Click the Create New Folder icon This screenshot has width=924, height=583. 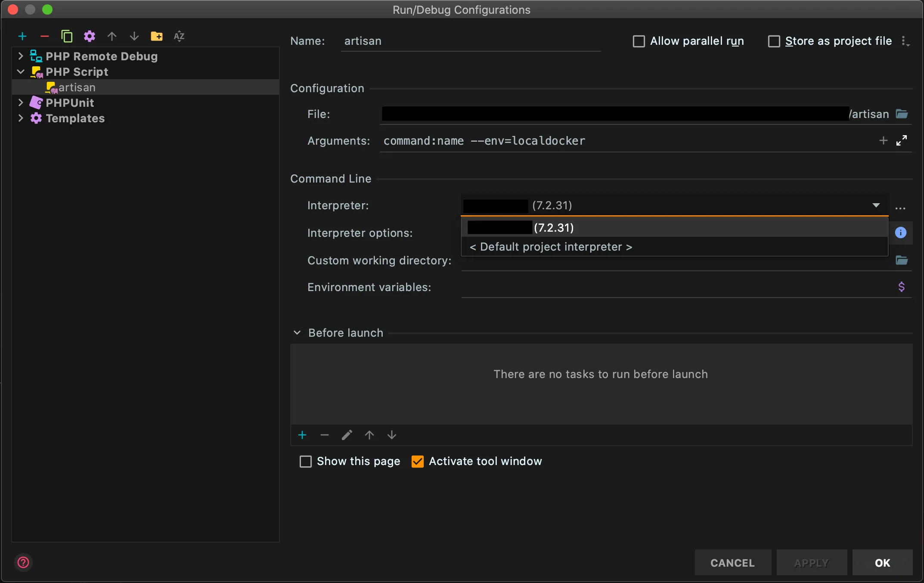(156, 37)
